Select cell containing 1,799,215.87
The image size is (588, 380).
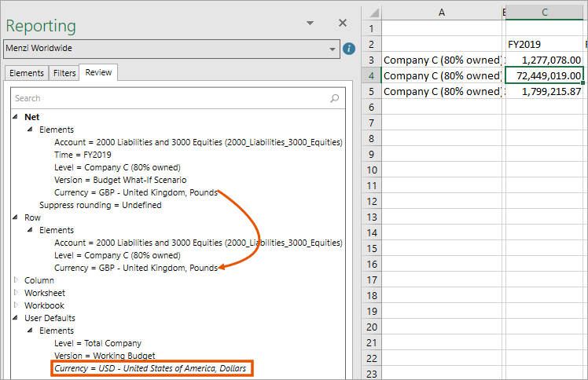pos(544,91)
